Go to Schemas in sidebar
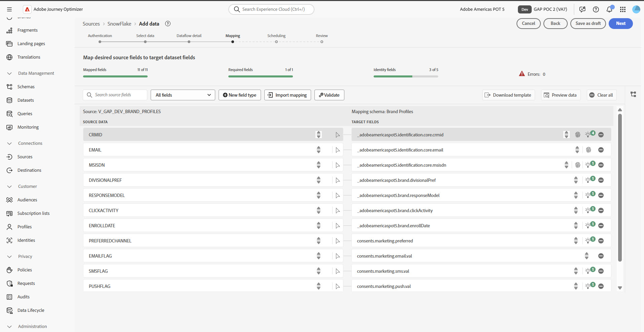This screenshot has width=644, height=332. 26,87
